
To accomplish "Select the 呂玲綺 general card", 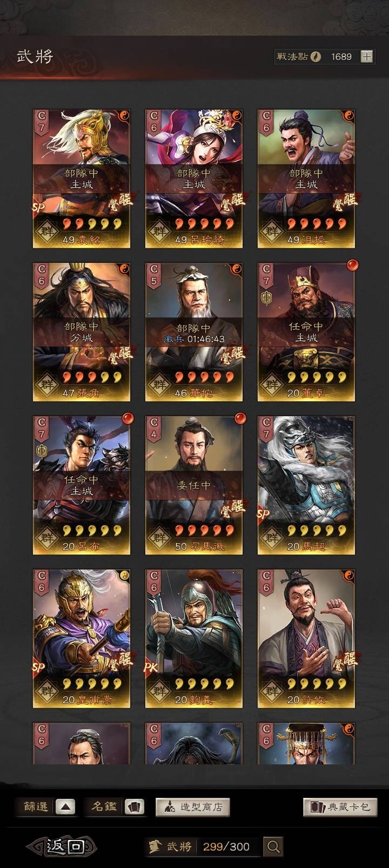I will coord(194,179).
